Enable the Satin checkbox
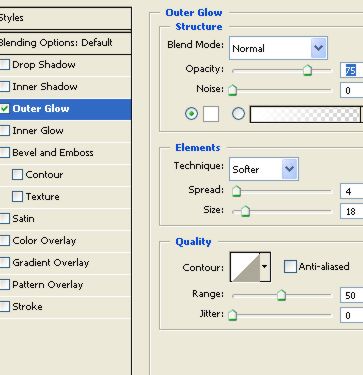Viewport: 363px width, 375px height. 4,218
